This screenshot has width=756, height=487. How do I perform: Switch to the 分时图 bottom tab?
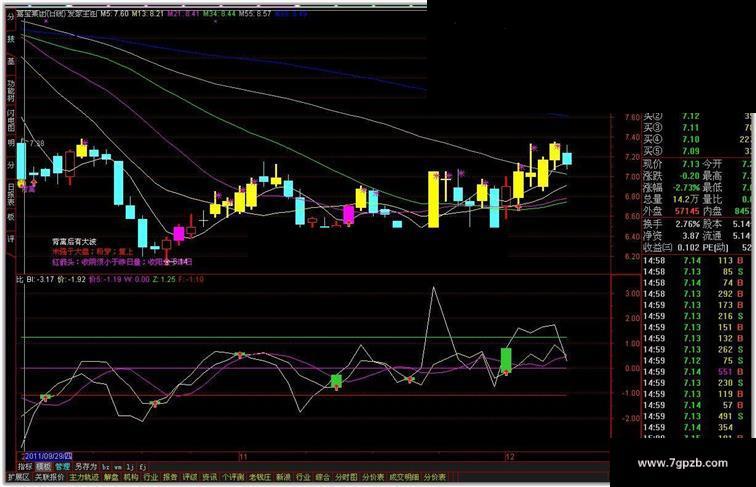pos(346,477)
